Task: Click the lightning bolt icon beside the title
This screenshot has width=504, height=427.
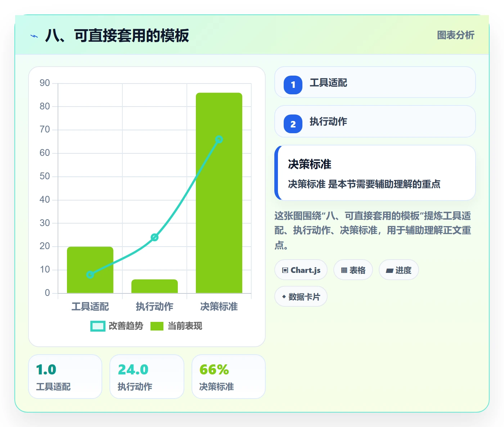Action: click(34, 36)
